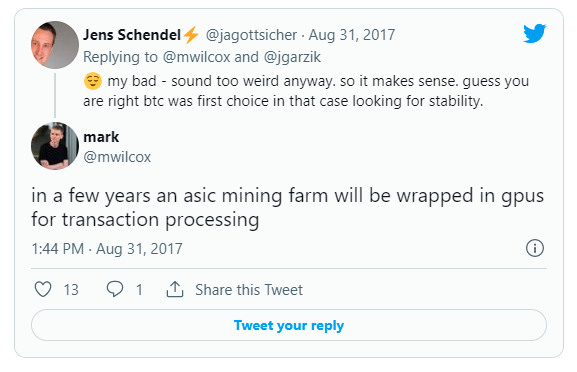Click Share this Tweet link
577x372 pixels.
click(x=249, y=290)
